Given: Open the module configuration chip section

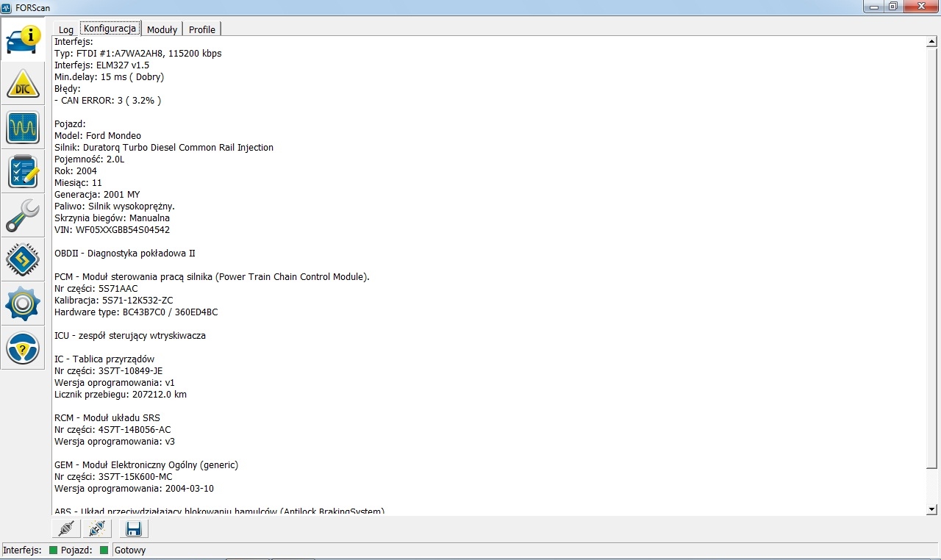Looking at the screenshot, I should click(23, 260).
